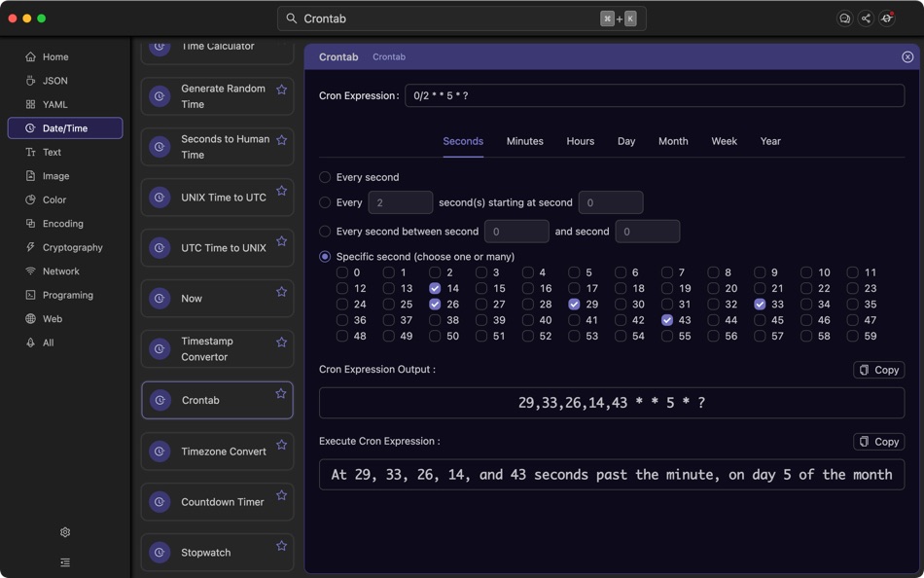The height and width of the screenshot is (578, 924).
Task: Switch to the Month tab
Action: click(x=673, y=141)
